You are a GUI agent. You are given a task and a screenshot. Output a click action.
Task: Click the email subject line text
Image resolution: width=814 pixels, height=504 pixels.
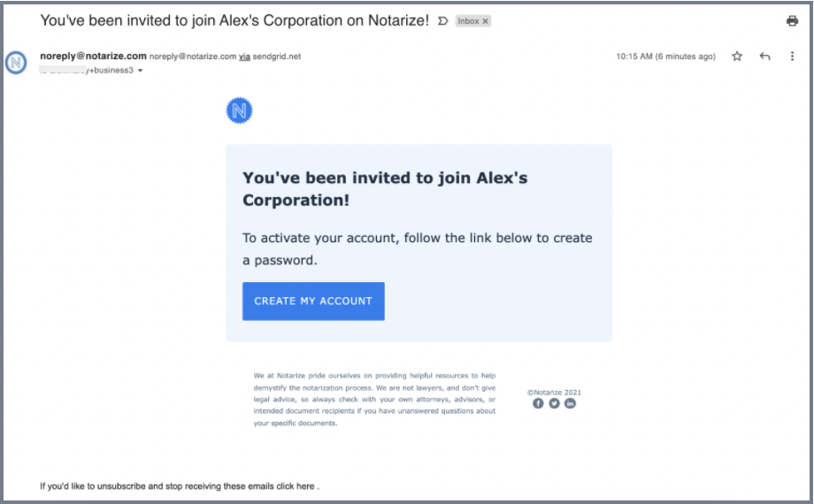[x=234, y=20]
